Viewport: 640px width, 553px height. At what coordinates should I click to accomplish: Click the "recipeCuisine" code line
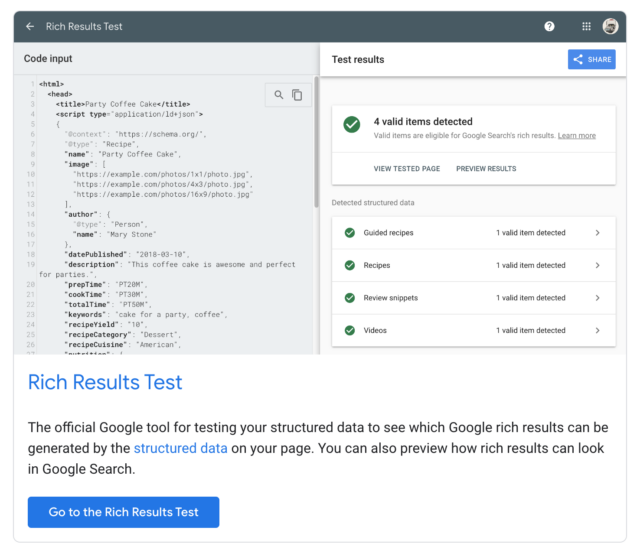(x=122, y=344)
